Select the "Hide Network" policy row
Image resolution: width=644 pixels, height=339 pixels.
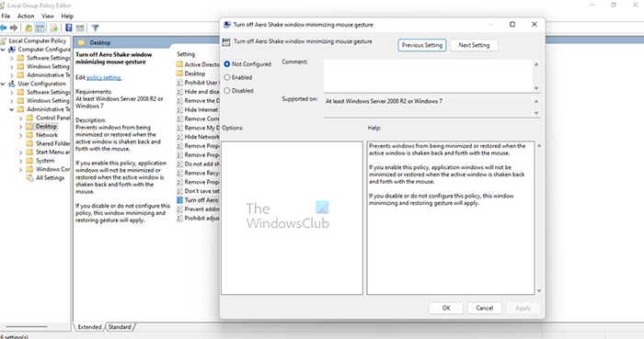[x=198, y=137]
